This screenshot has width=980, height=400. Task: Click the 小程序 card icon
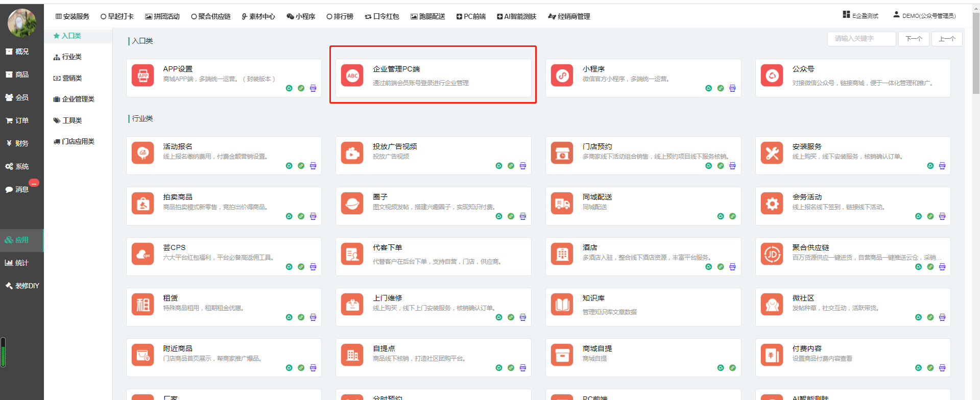[x=562, y=76]
